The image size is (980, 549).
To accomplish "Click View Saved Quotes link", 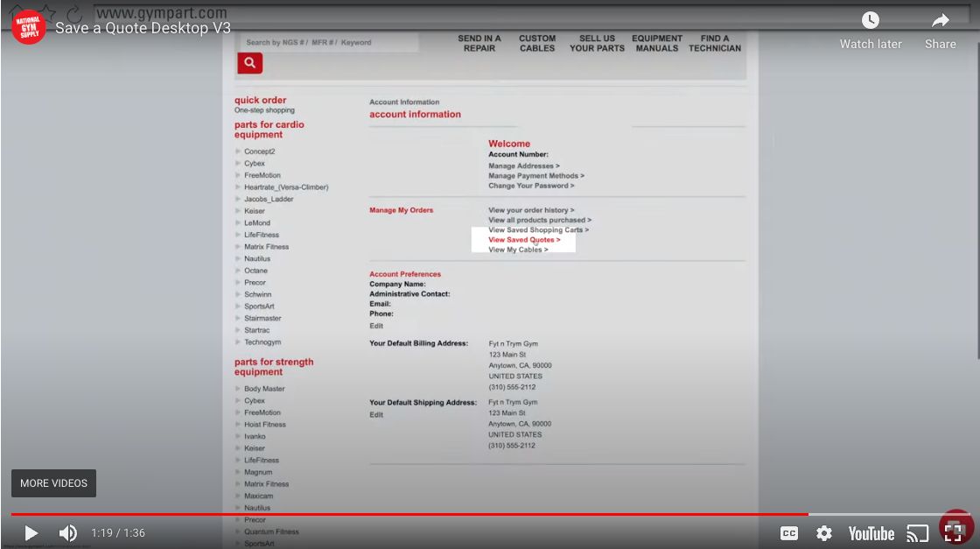I will 524,240.
